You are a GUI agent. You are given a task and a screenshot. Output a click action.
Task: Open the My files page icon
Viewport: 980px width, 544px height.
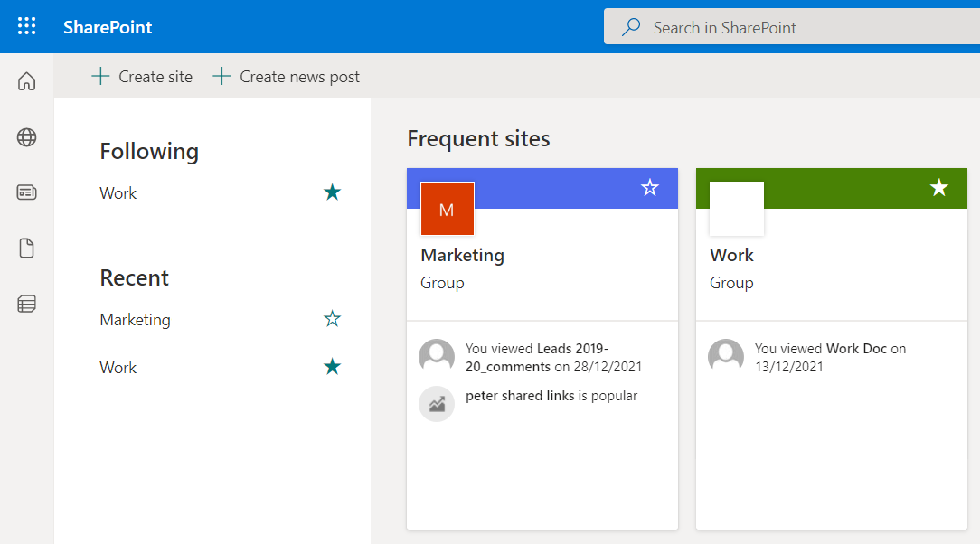(x=26, y=248)
